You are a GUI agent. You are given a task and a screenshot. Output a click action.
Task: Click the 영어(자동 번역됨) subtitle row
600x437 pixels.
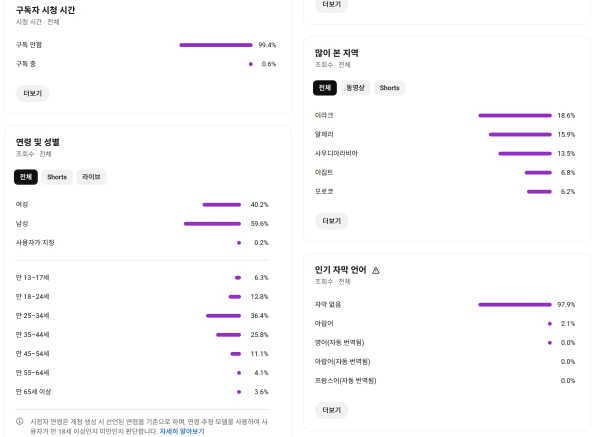(445, 342)
